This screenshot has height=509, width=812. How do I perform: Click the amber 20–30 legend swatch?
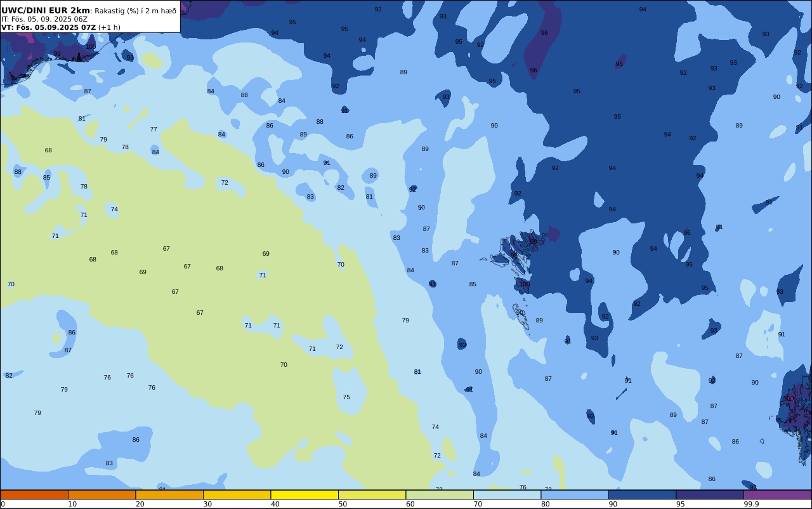[169, 494]
